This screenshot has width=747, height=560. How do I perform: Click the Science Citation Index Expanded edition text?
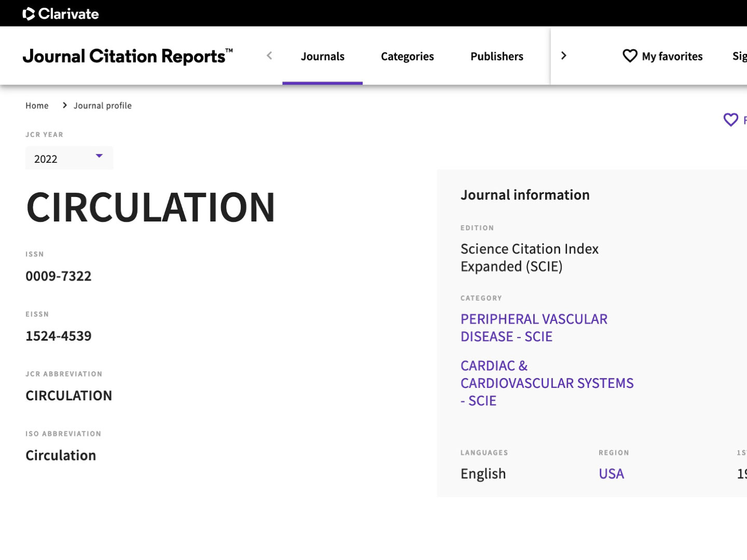[x=530, y=258]
